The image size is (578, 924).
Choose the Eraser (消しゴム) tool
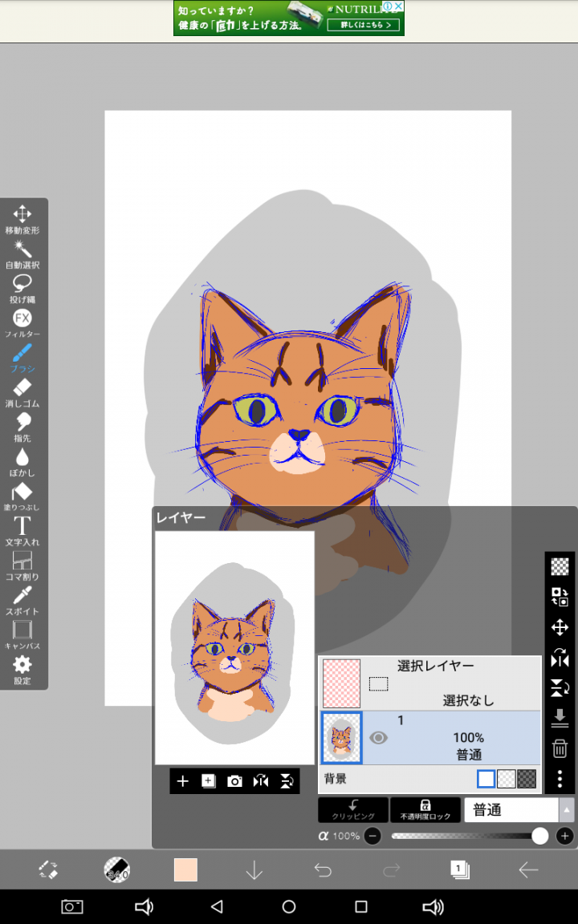(x=22, y=391)
